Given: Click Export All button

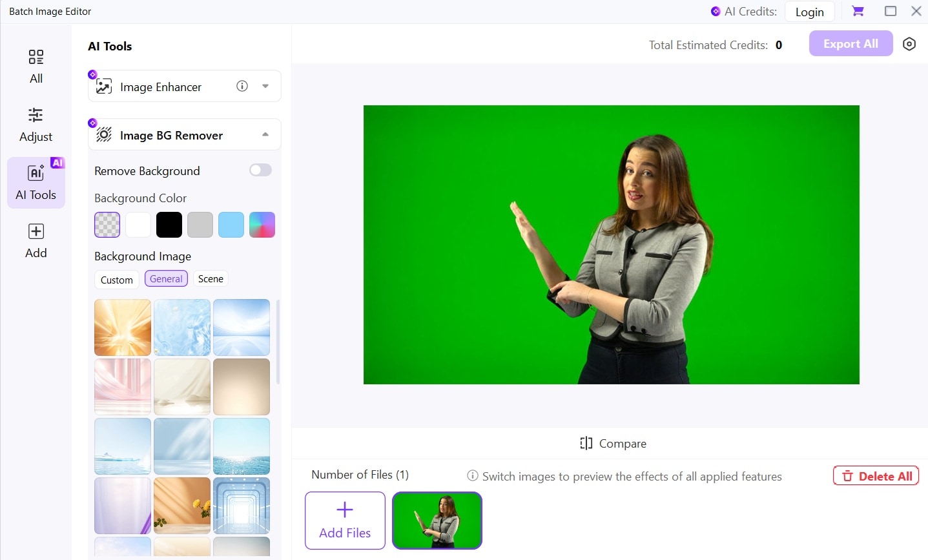Looking at the screenshot, I should (x=851, y=43).
